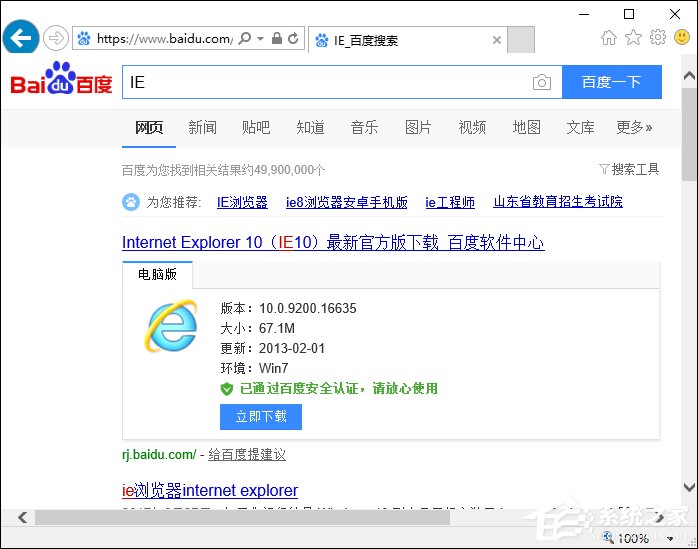Click the horizontal scrollbar right arrow
This screenshot has width=698, height=549.
point(671,517)
